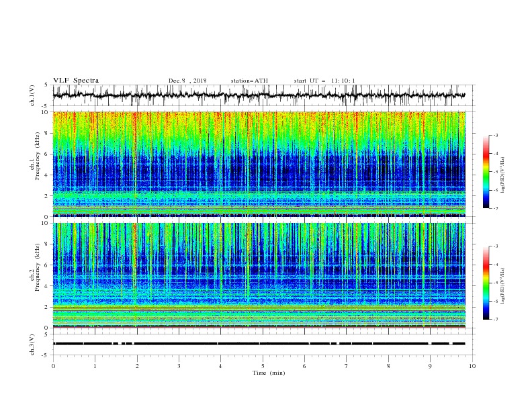Image resolution: width=532 pixels, height=411 pixels.
Task: Click time axis tick label "1"
Action: pos(95,367)
